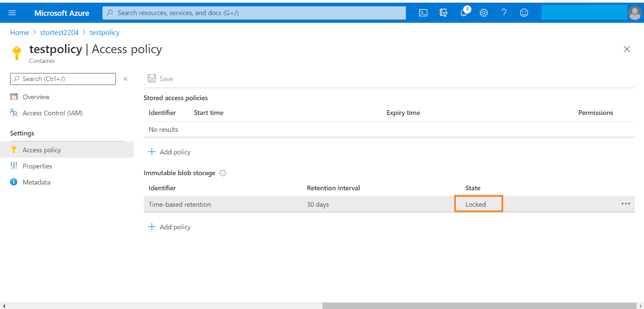This screenshot has height=309, width=644.
Task: Select the Time-based retention identifier cell
Action: (180, 204)
